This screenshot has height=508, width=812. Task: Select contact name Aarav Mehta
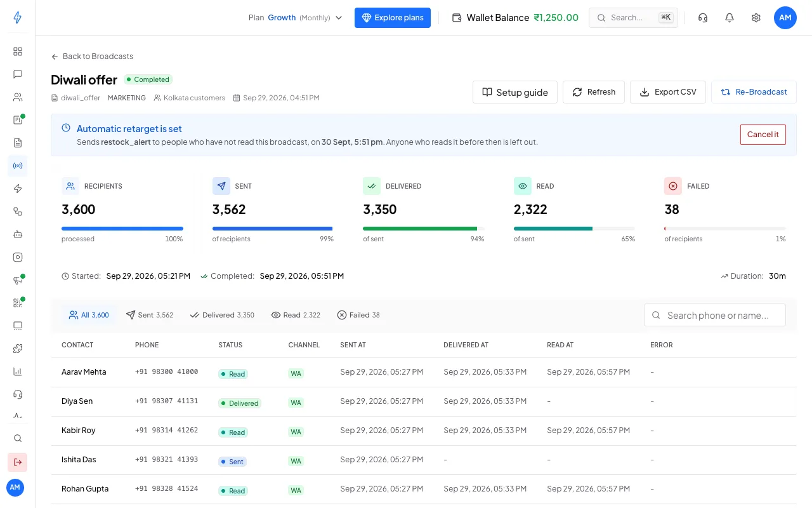(84, 372)
